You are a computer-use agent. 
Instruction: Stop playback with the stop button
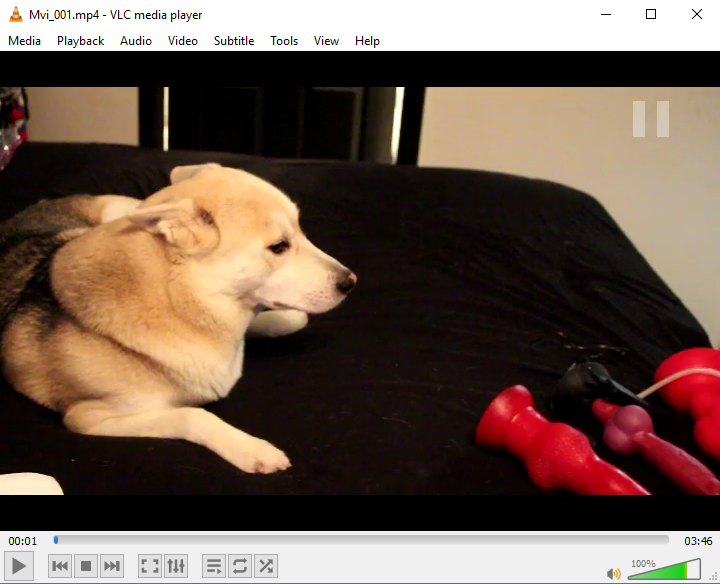(x=86, y=566)
